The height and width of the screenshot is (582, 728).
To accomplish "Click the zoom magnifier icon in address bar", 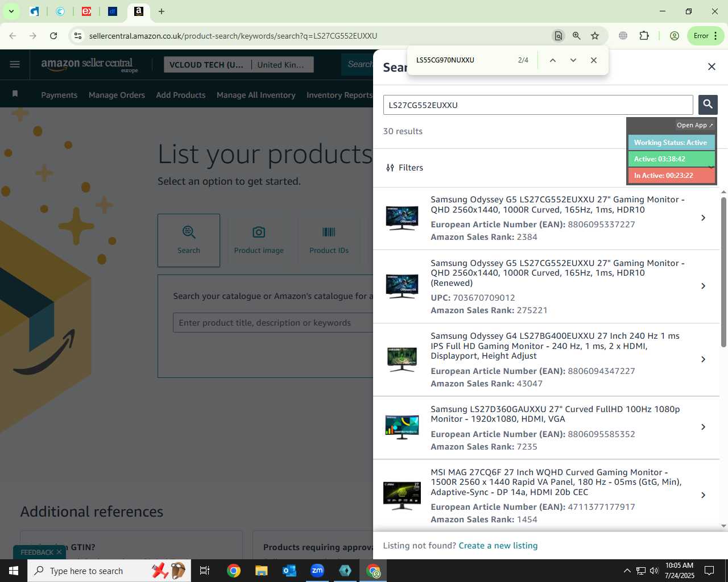I will point(577,36).
